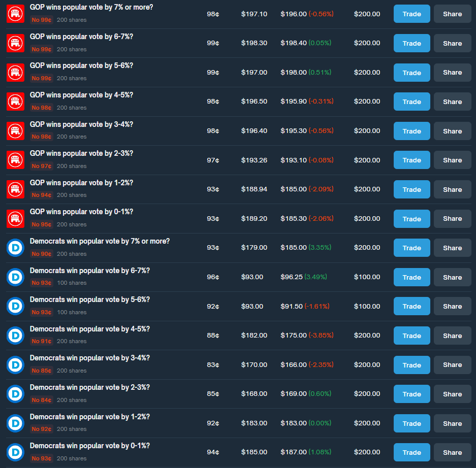The width and height of the screenshot is (476, 468).
Task: Open 'GOP wins popular vote by 3-4%?' market
Action: point(81,124)
